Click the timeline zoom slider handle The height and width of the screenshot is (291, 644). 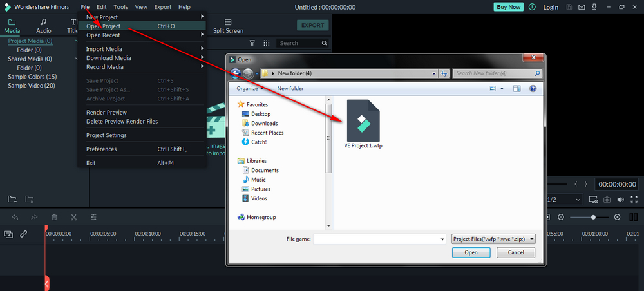coord(593,217)
